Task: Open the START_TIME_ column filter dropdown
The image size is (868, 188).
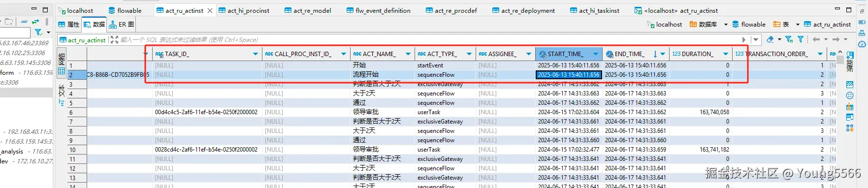Action: click(596, 54)
